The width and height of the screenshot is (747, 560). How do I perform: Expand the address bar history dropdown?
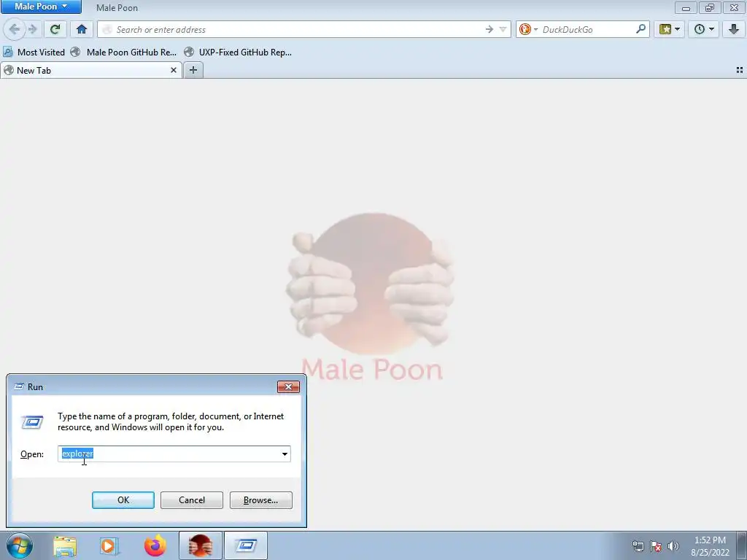(x=503, y=29)
